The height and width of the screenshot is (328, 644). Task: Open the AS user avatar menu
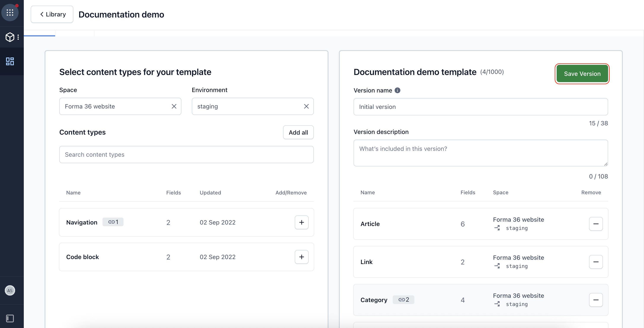10,290
